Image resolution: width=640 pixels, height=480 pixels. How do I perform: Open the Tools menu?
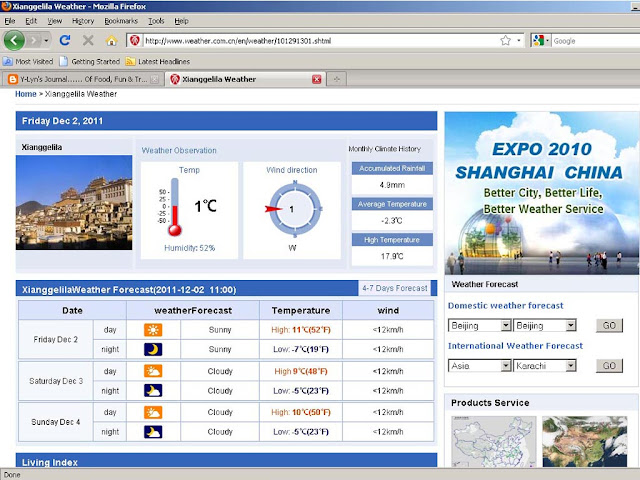(x=156, y=21)
